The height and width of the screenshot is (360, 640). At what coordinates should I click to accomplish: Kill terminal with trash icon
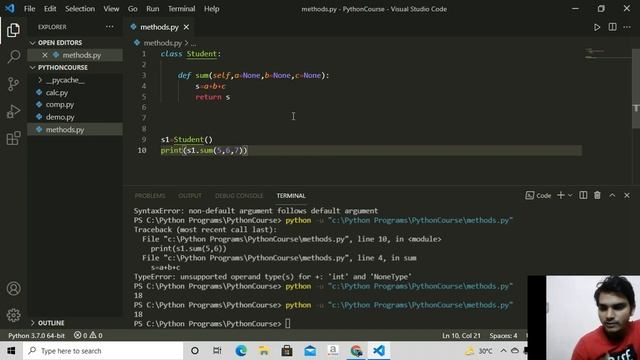tap(597, 196)
